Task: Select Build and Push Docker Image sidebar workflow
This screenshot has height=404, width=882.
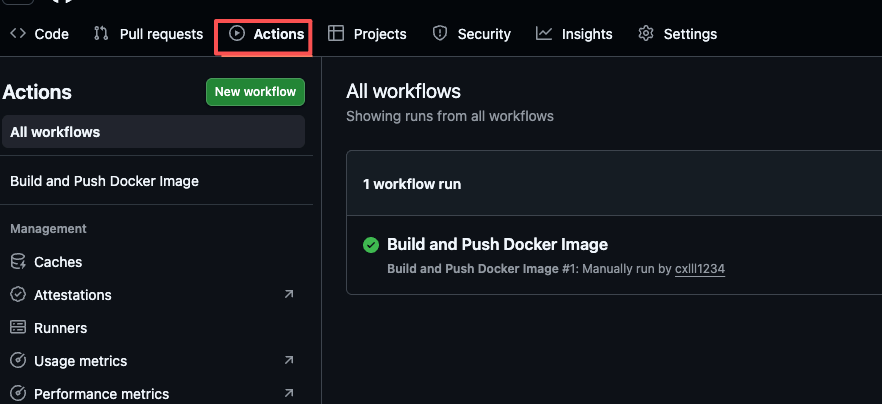Action: point(104,181)
